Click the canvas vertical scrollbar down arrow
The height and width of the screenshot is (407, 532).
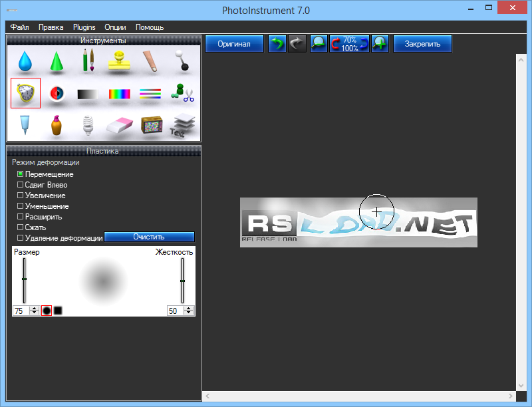point(521,386)
